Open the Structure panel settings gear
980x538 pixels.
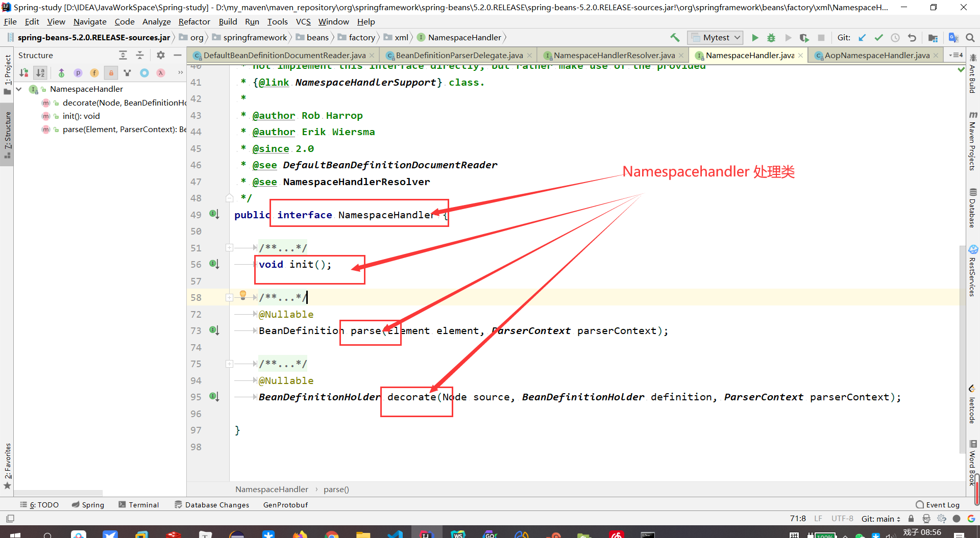[160, 55]
